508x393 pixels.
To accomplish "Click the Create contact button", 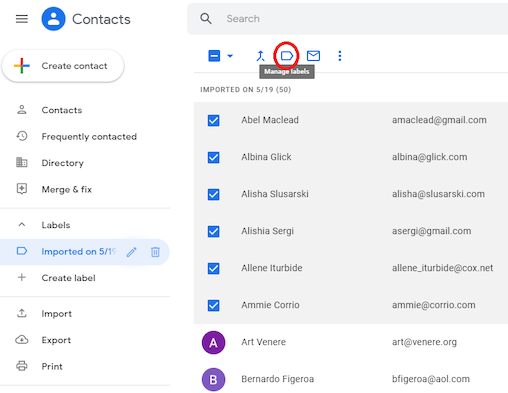I will [63, 66].
